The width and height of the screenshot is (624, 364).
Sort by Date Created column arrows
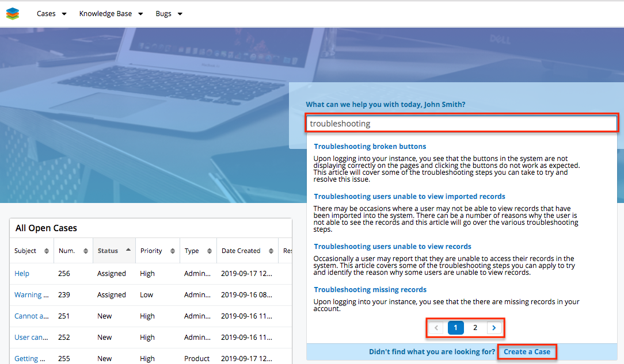tap(271, 251)
